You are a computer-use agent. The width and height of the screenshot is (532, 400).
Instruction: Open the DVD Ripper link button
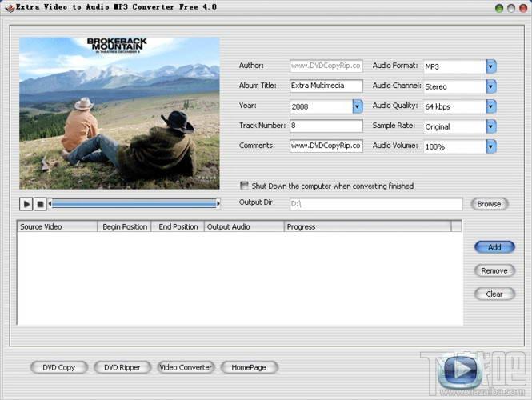click(122, 367)
